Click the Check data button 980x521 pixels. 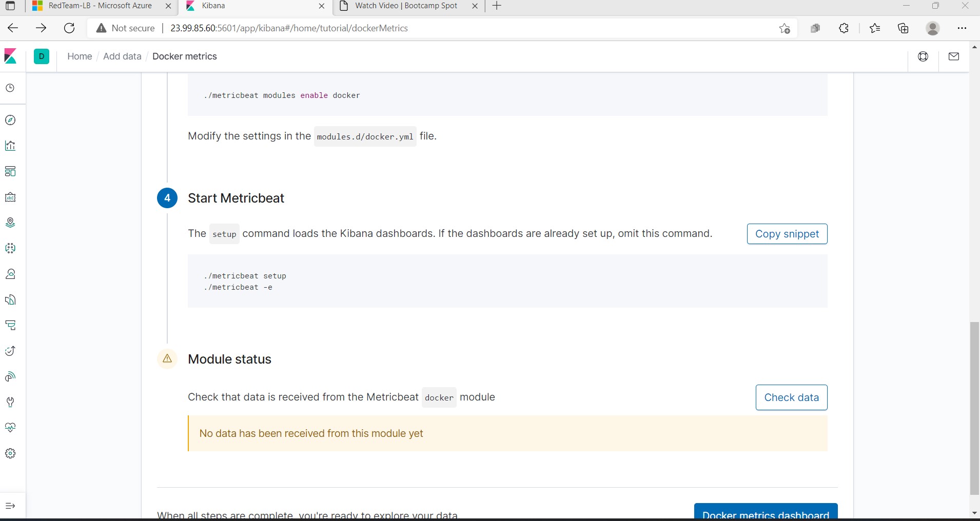point(791,397)
